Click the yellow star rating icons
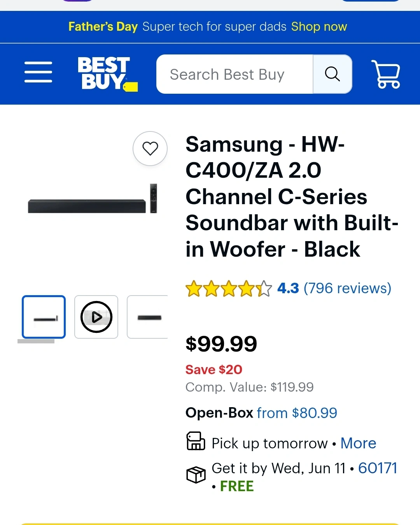This screenshot has width=420, height=525. point(229,289)
